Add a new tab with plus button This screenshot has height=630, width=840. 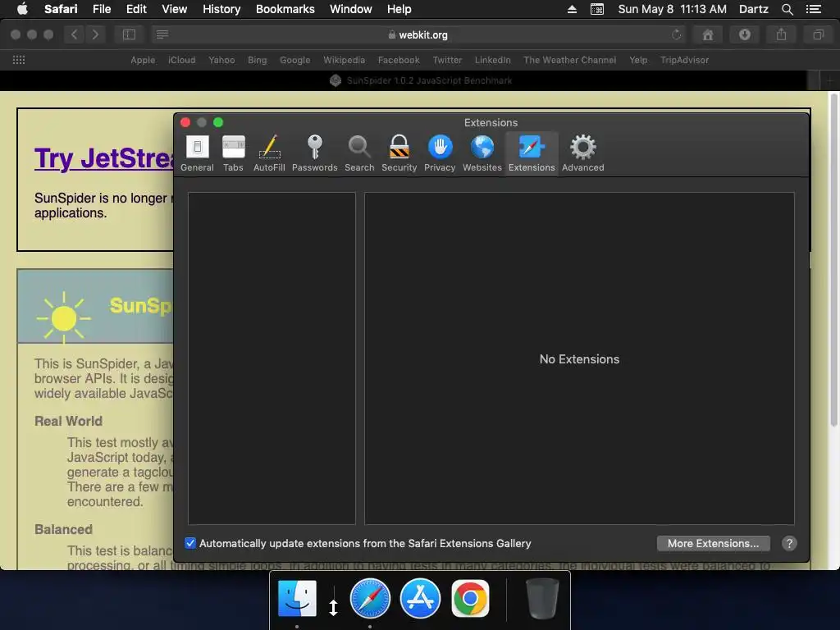pyautogui.click(x=829, y=81)
